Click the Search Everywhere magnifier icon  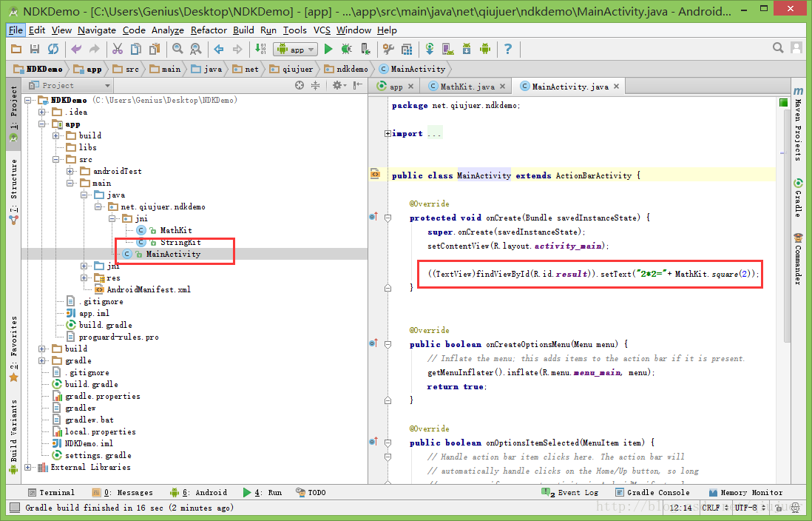point(778,48)
